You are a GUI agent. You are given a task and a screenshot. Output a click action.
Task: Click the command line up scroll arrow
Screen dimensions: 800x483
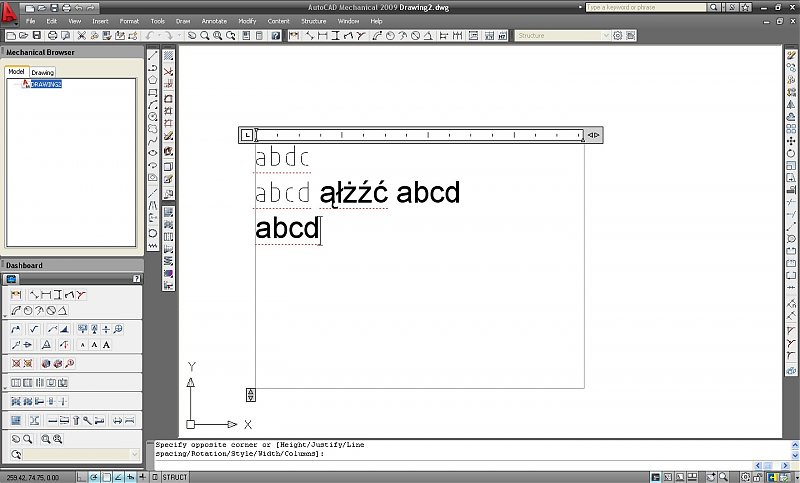pos(795,445)
